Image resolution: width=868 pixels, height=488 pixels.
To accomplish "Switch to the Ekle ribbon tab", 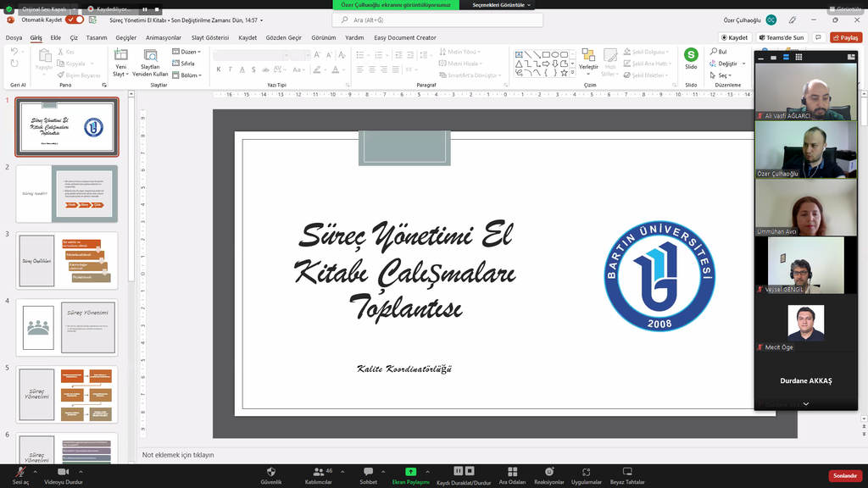I will [x=55, y=37].
